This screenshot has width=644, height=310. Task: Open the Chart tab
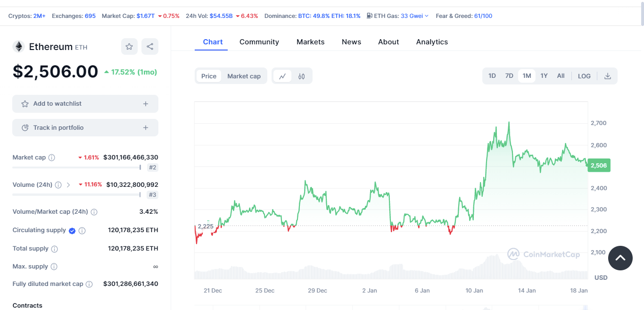pyautogui.click(x=213, y=42)
